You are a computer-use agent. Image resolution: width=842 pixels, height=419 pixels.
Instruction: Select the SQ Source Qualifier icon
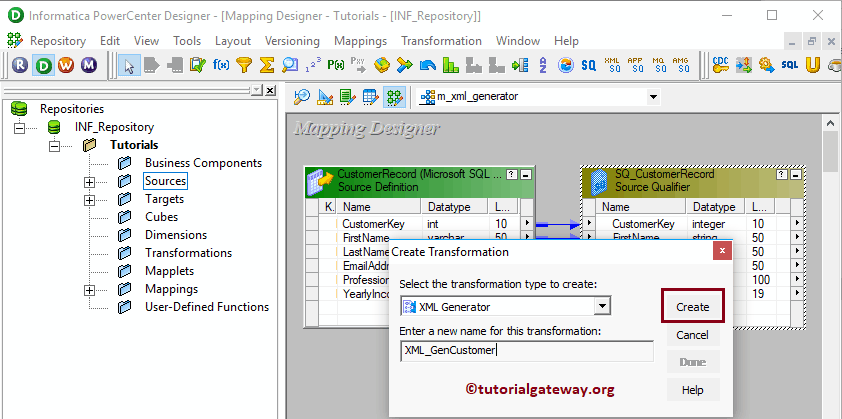pyautogui.click(x=589, y=66)
